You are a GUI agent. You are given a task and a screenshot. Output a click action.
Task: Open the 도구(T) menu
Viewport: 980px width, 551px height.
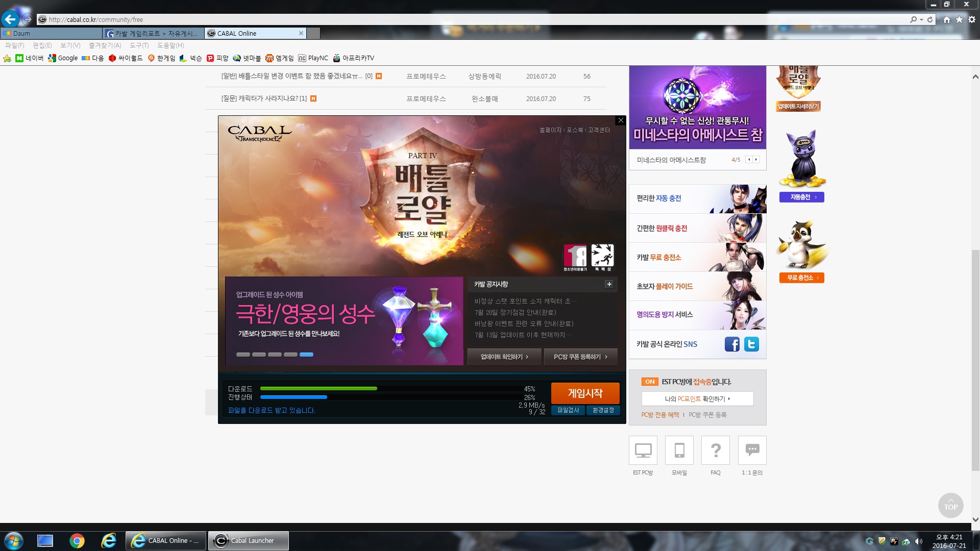point(139,45)
